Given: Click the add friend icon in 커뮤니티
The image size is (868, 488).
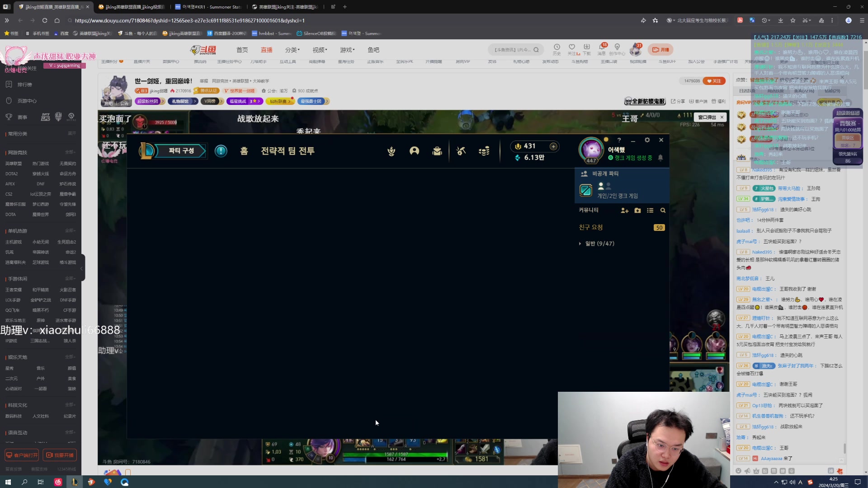Looking at the screenshot, I should click(x=625, y=211).
